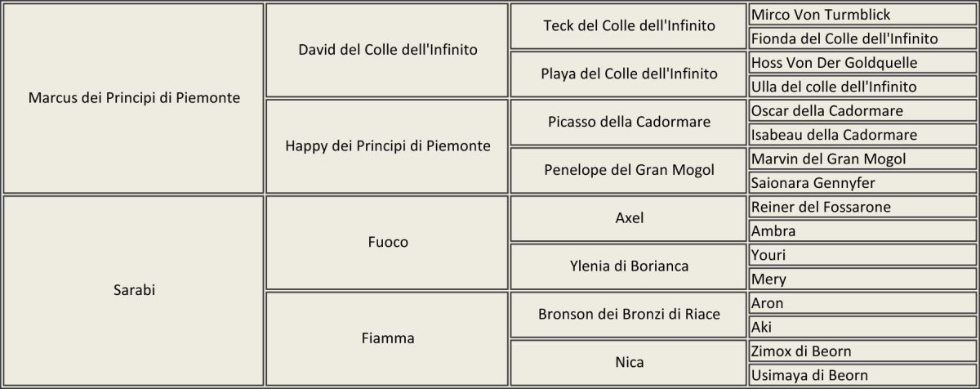Open Picasso della Cadormare
The height and width of the screenshot is (389, 980).
pyautogui.click(x=628, y=122)
